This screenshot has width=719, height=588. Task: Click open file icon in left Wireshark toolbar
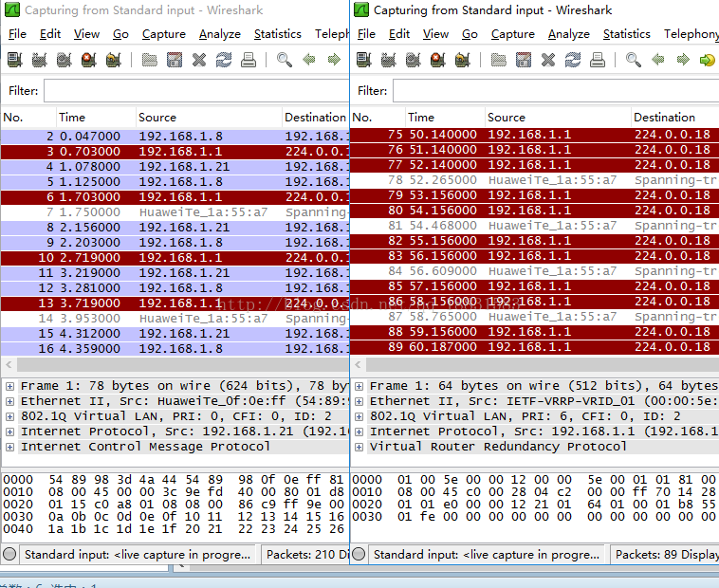pyautogui.click(x=150, y=60)
